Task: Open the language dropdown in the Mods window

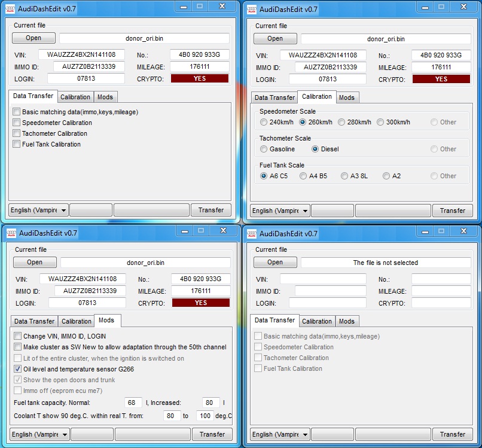Action: point(39,434)
